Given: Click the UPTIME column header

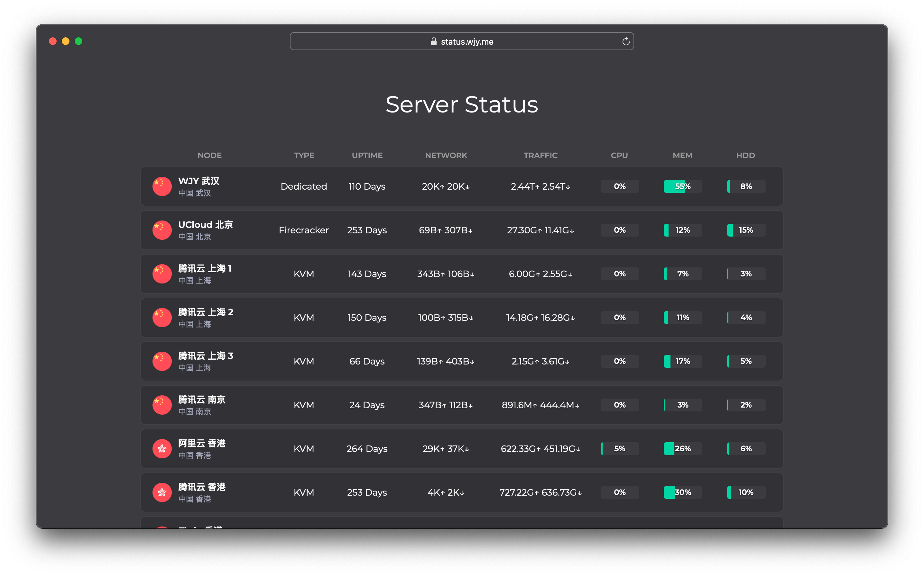Looking at the screenshot, I should (x=367, y=156).
